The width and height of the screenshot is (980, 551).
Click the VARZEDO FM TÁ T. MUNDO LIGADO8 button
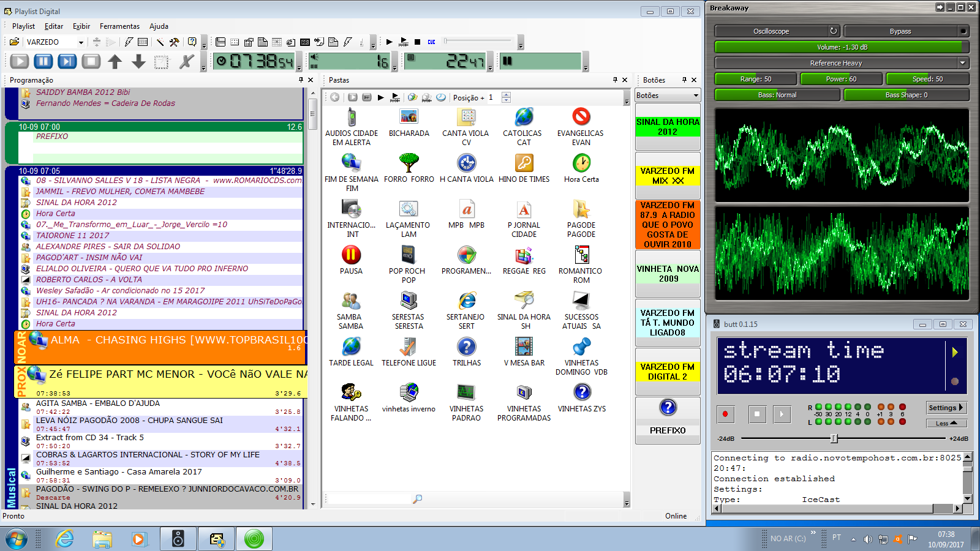coord(668,323)
